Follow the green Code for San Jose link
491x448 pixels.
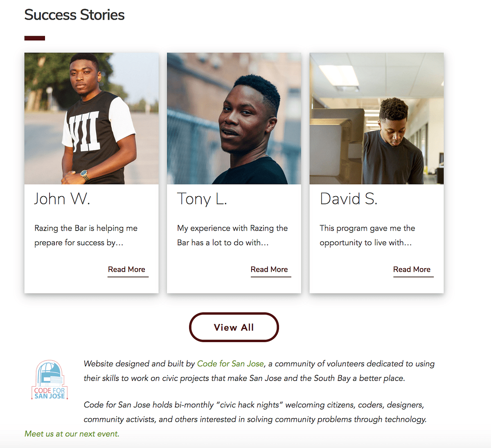(230, 363)
